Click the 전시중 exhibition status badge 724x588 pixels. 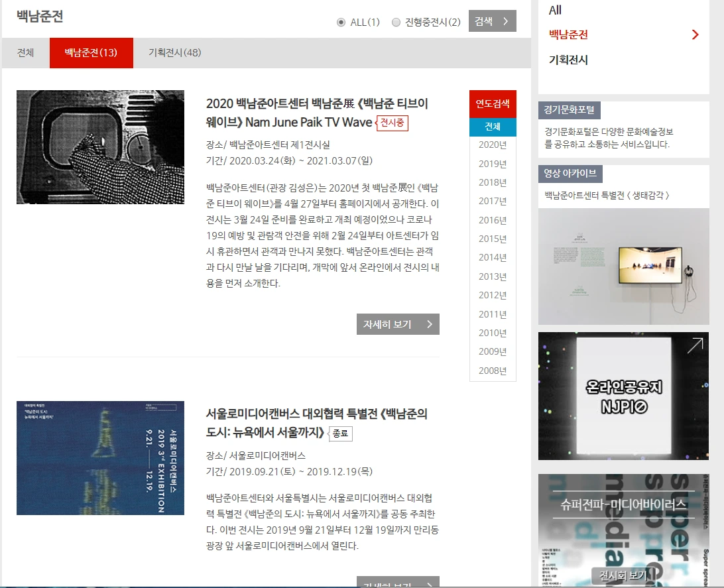pyautogui.click(x=393, y=123)
